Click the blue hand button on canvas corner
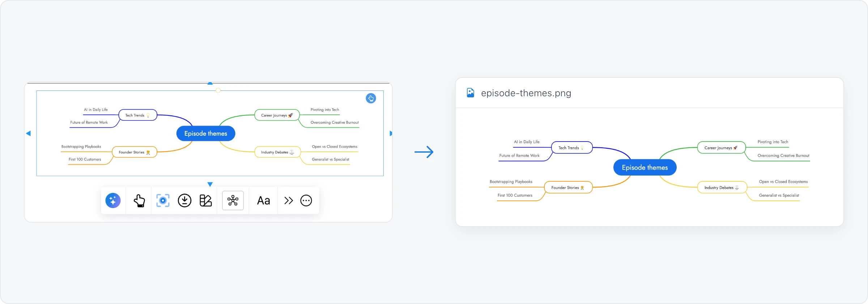 371,98
